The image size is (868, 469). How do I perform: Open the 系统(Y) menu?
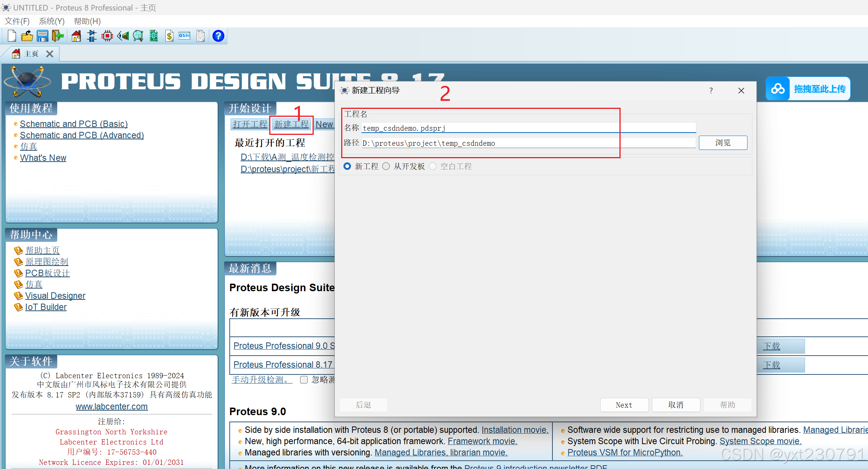tap(52, 21)
